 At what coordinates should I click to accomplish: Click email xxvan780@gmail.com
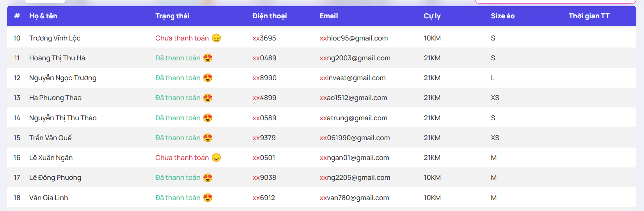[x=354, y=198]
